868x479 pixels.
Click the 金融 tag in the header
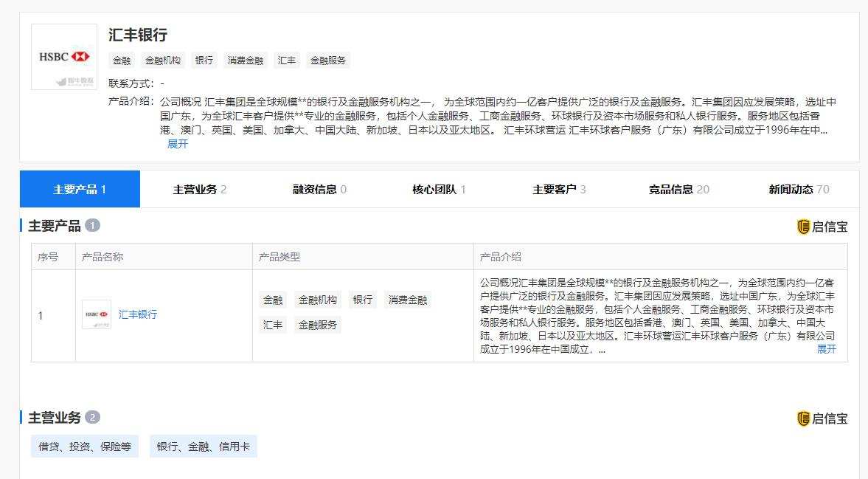122,61
